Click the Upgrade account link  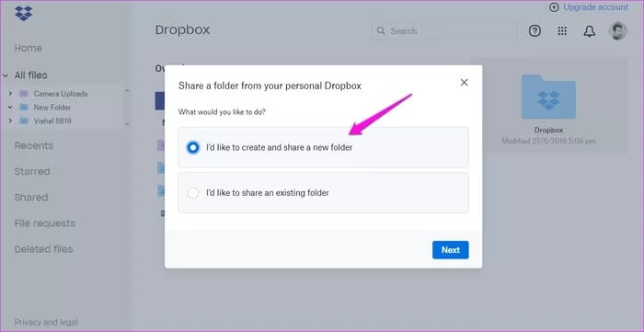595,7
